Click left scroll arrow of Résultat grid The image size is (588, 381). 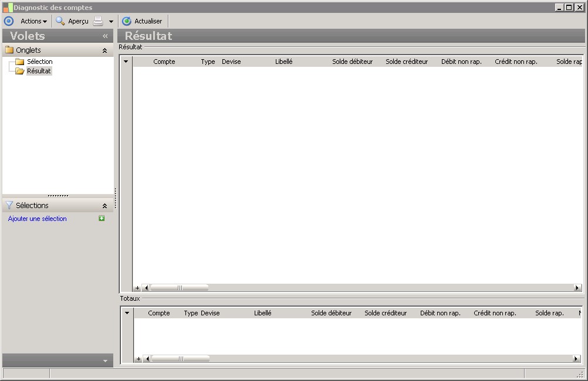(x=146, y=288)
